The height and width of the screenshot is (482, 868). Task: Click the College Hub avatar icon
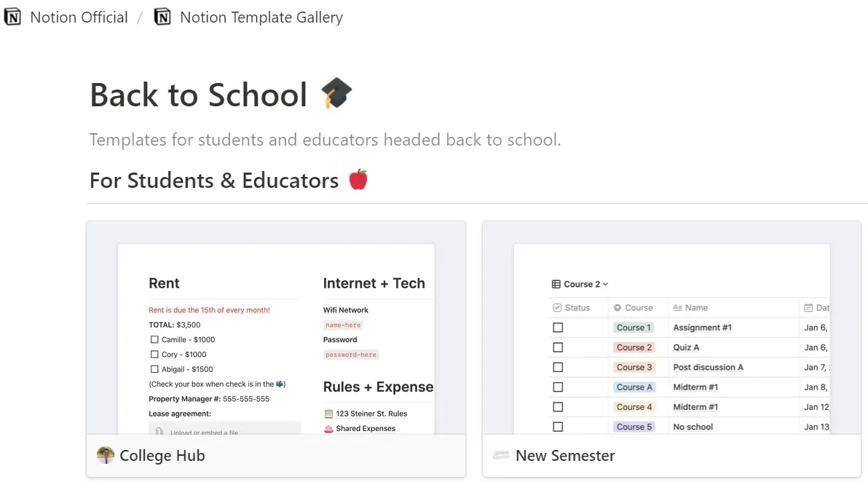tap(106, 456)
